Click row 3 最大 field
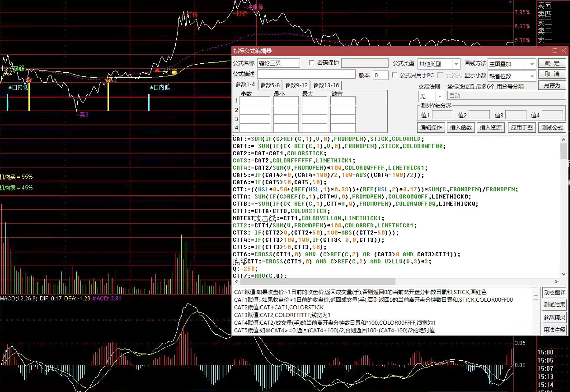Image resolution: width=570 pixels, height=392 pixels. coord(314,119)
